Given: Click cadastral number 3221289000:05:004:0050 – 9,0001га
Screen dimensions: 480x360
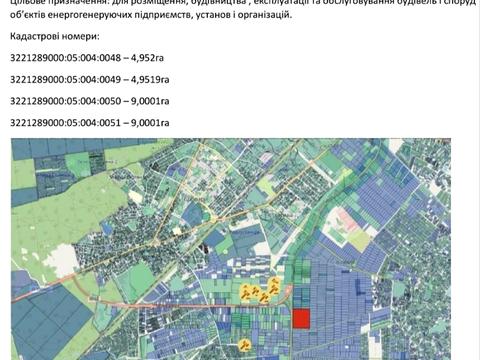Looking at the screenshot, I should pos(90,101).
